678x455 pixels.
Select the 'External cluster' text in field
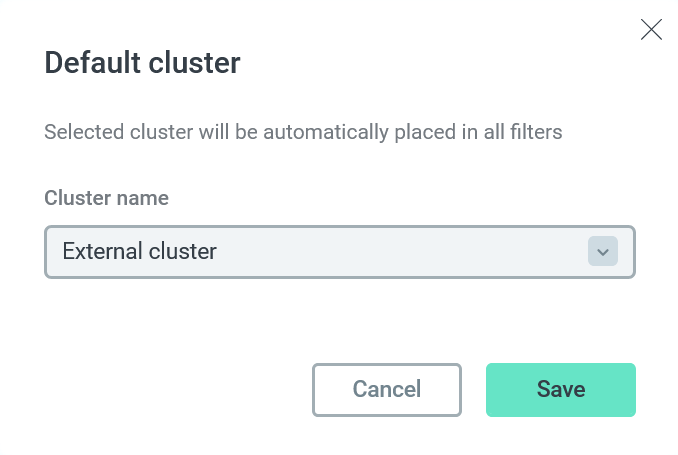(x=140, y=251)
